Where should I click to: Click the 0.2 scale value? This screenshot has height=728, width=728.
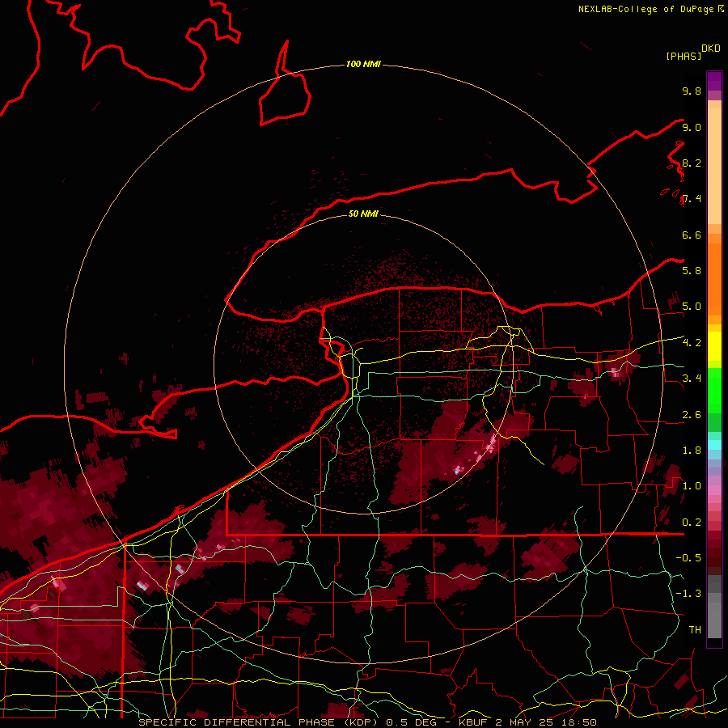692,523
